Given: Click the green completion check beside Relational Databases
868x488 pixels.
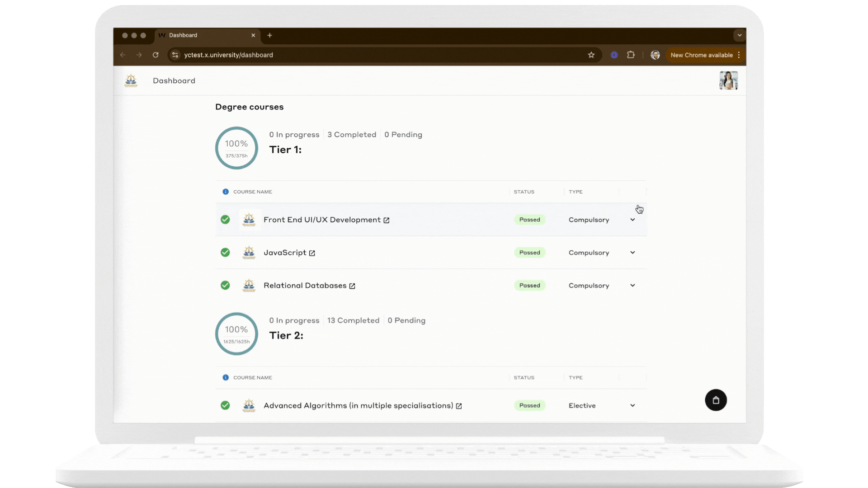Looking at the screenshot, I should click(225, 285).
